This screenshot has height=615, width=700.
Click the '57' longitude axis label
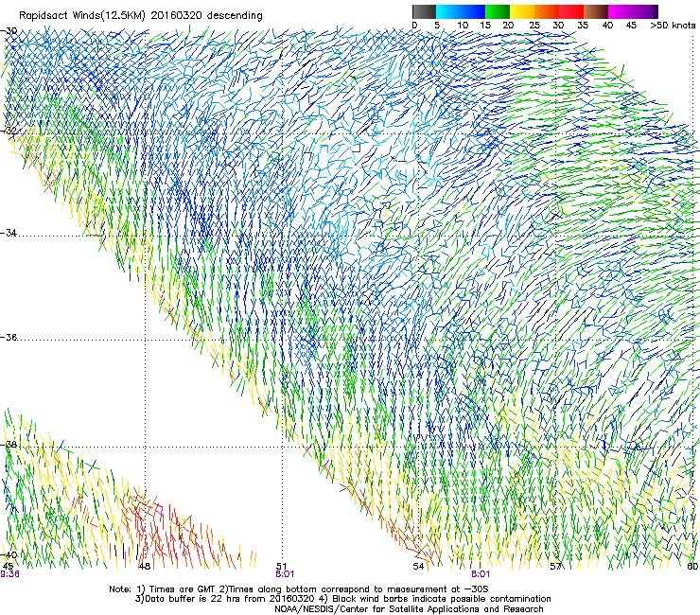pyautogui.click(x=555, y=567)
